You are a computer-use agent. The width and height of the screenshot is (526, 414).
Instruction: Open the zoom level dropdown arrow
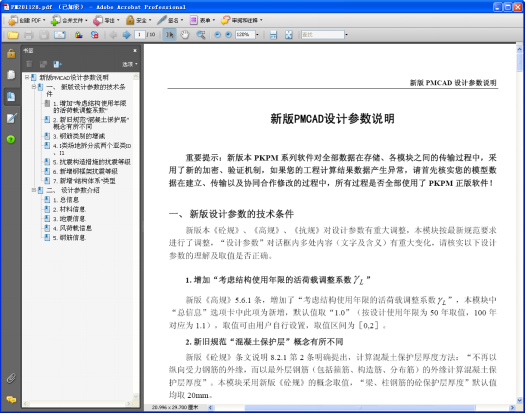pos(258,35)
